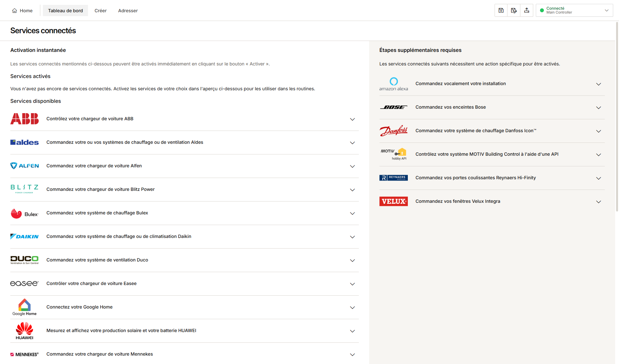Viewport: 619px width, 364px height.
Task: Click the ABB logo
Action: point(25,119)
